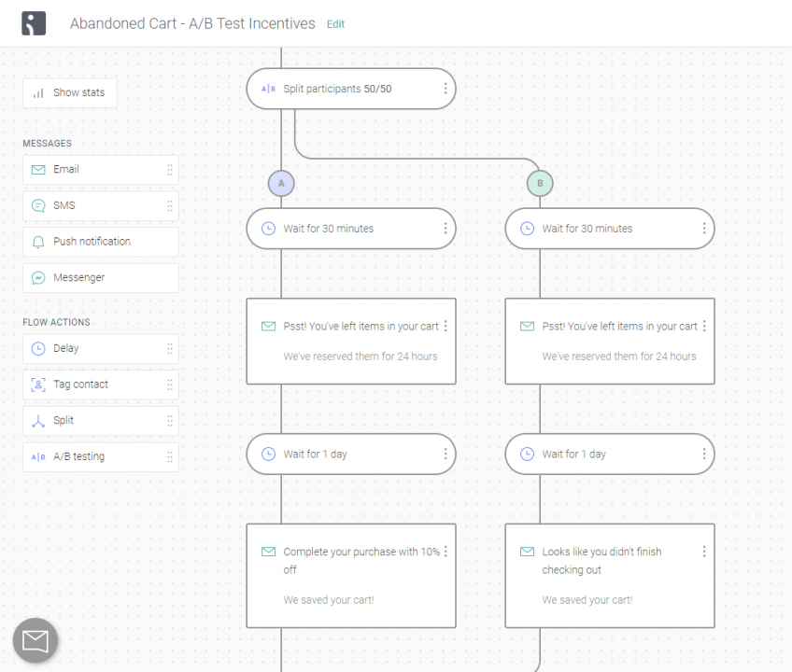Select branch A Psst! cart reminder email
Screen dimensions: 792x672
click(x=351, y=342)
